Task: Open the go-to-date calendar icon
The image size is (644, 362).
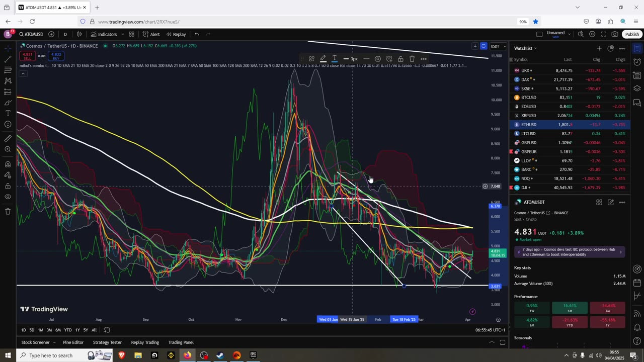Action: tap(107, 330)
